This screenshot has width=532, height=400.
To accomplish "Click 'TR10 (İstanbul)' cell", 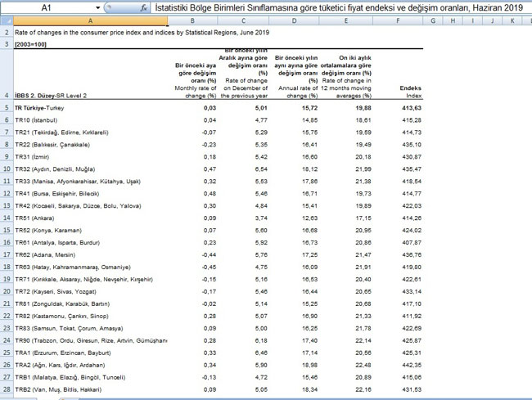I will 36,120.
